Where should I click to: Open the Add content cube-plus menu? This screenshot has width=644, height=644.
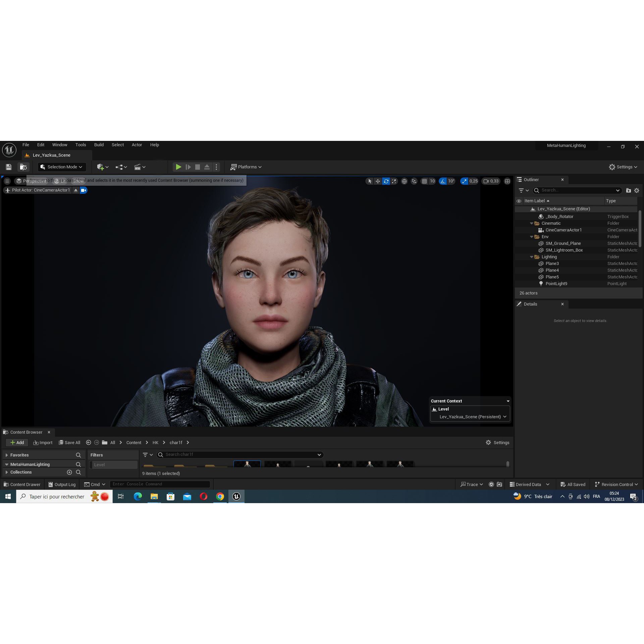[102, 167]
